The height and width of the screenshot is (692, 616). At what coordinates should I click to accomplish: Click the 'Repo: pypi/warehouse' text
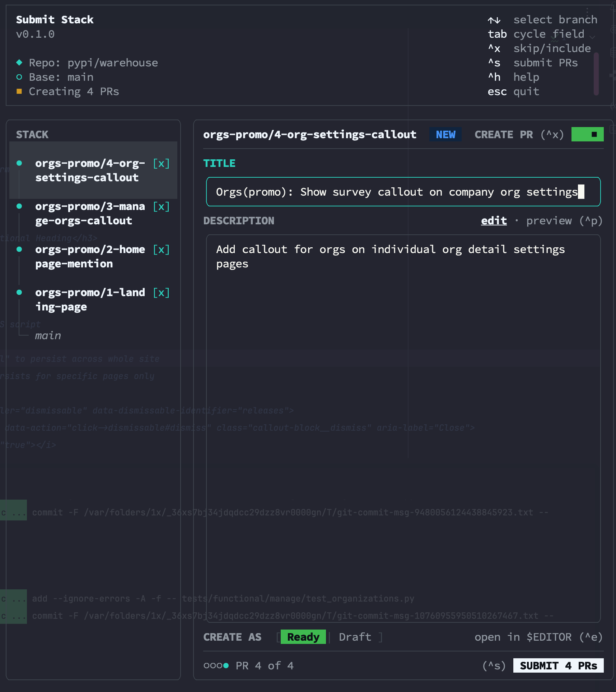(93, 62)
